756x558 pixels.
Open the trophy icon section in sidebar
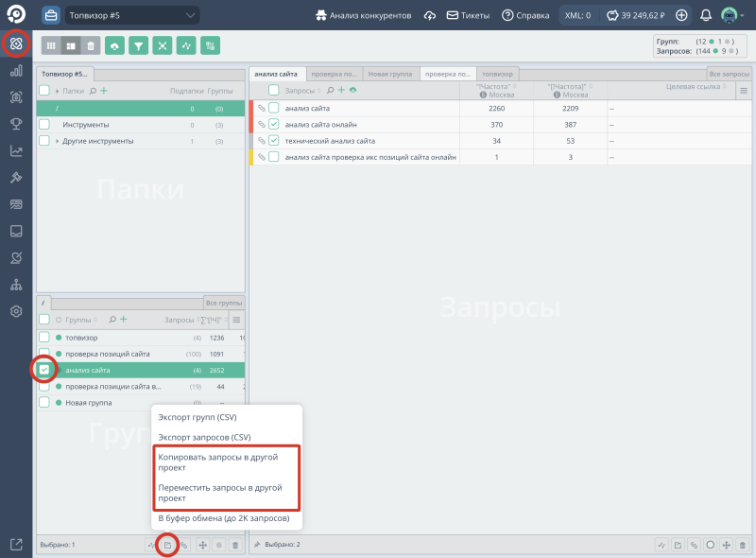(x=16, y=124)
